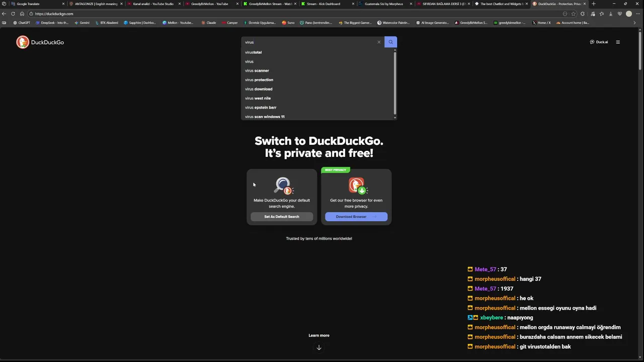Viewport: 644px width, 362px height.
Task: Open AI Image Generator bookmark
Action: 432,23
